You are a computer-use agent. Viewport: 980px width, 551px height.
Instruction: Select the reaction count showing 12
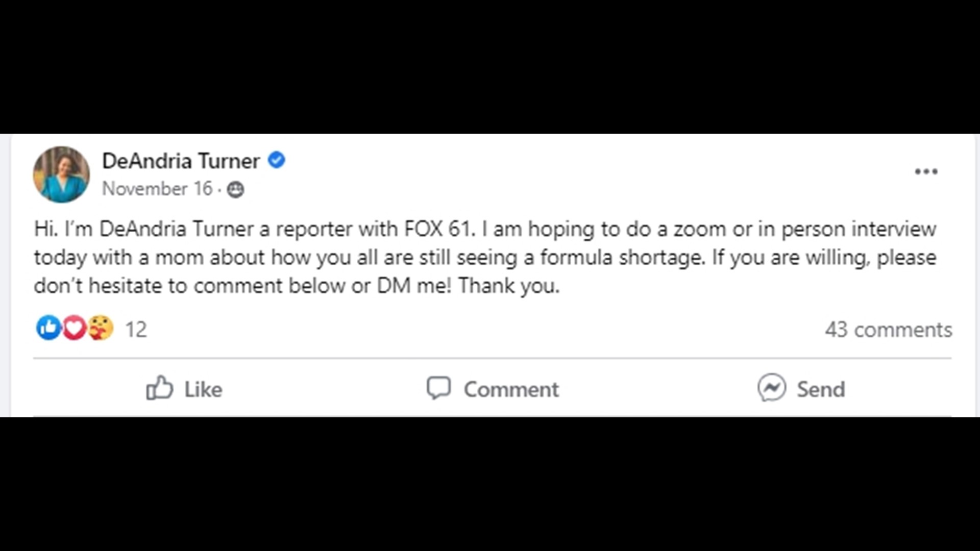[x=136, y=330]
